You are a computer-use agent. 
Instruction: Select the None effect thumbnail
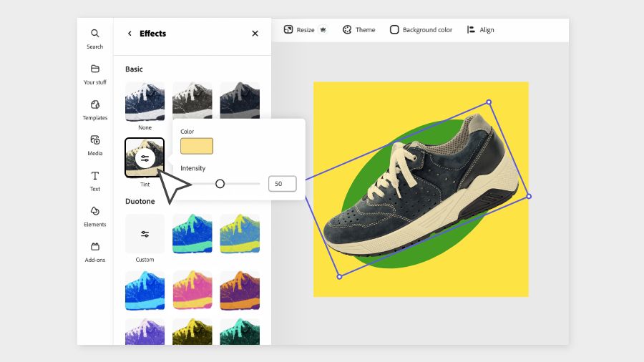tap(145, 102)
